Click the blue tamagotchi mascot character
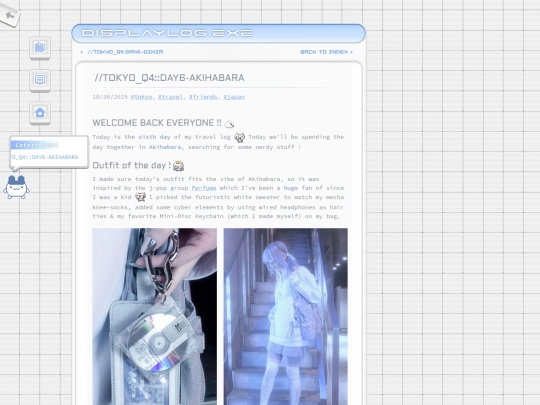 [x=16, y=187]
